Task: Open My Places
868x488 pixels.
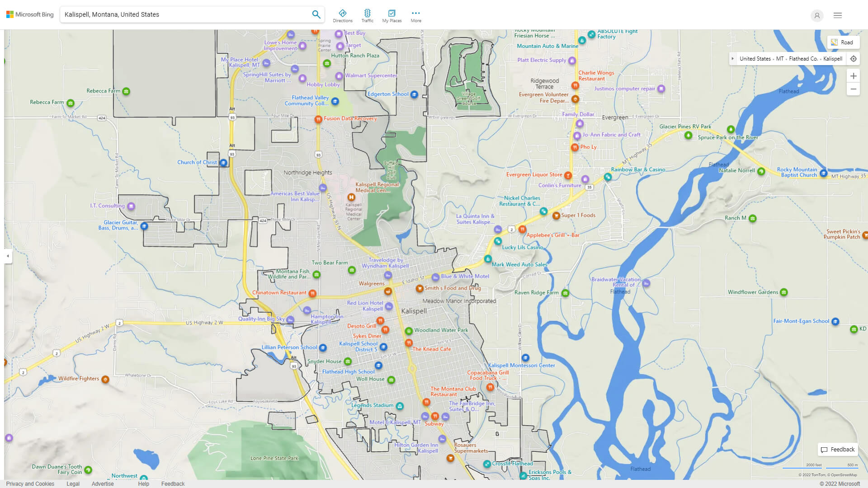Action: 392,14
